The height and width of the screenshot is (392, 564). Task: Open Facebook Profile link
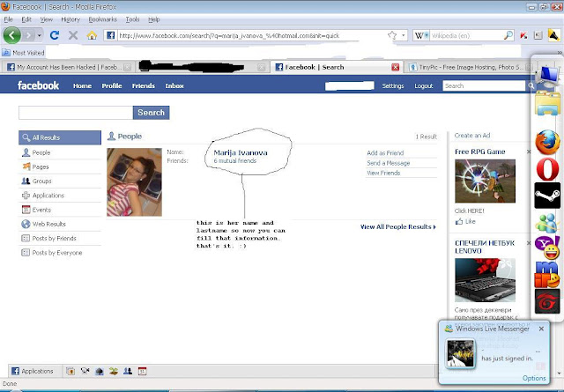tap(112, 85)
